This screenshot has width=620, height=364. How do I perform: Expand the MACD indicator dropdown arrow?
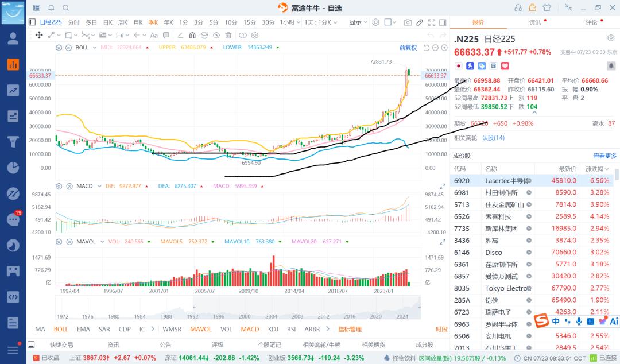point(99,186)
